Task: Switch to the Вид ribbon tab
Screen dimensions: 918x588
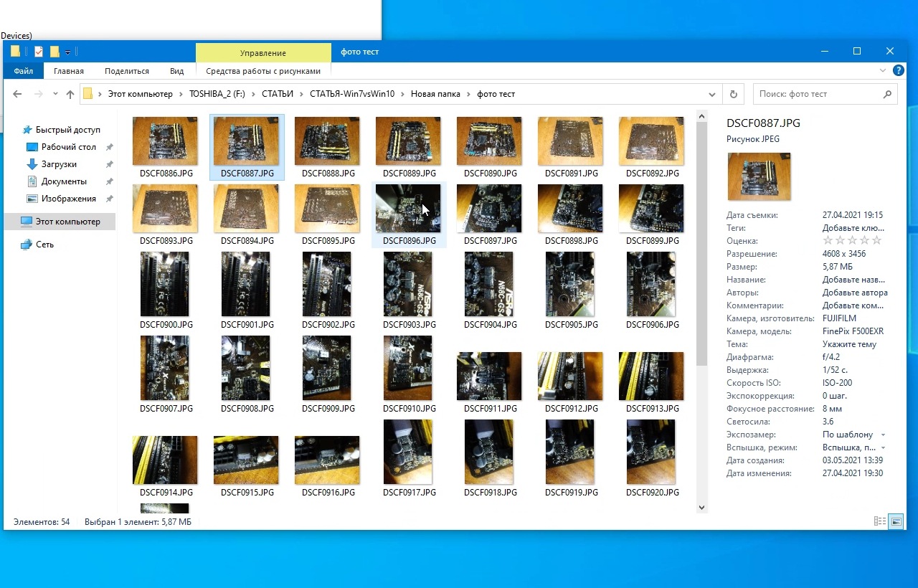Action: pyautogui.click(x=177, y=71)
